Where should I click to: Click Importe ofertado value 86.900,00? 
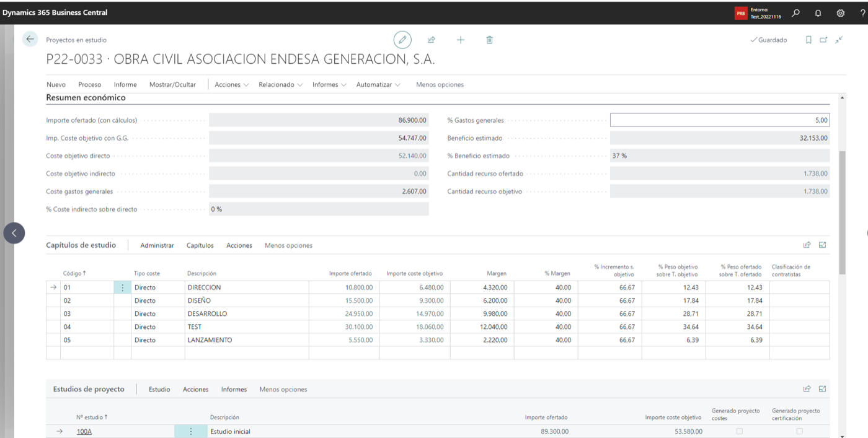[319, 120]
